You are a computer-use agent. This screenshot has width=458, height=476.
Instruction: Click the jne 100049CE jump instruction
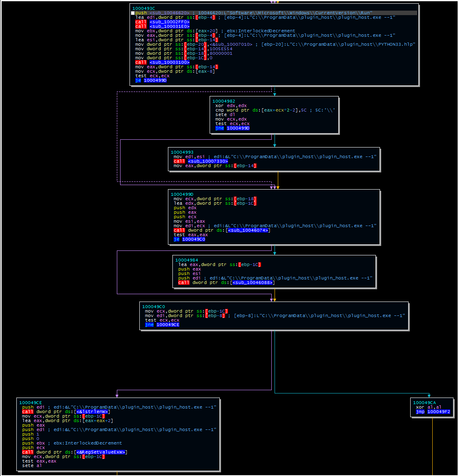click(x=162, y=324)
